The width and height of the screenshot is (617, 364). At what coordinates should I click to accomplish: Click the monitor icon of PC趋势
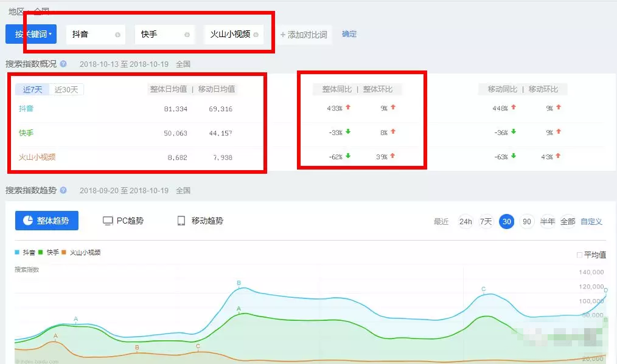click(108, 221)
